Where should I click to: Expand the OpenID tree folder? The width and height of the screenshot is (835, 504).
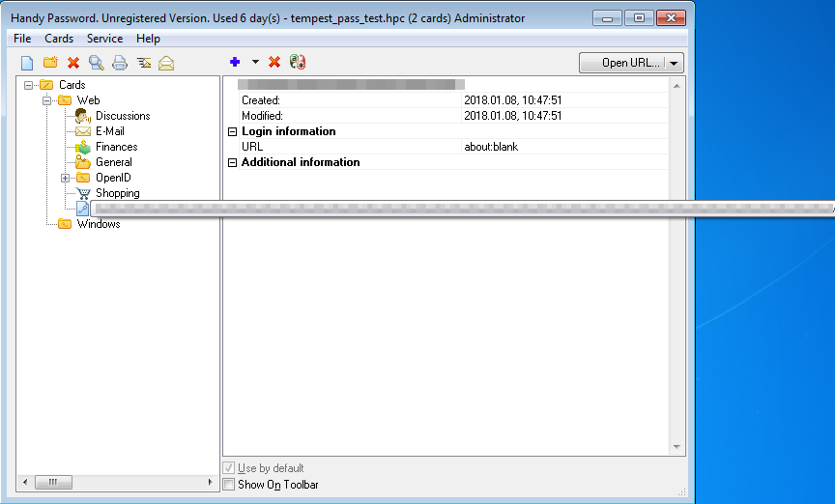click(66, 178)
